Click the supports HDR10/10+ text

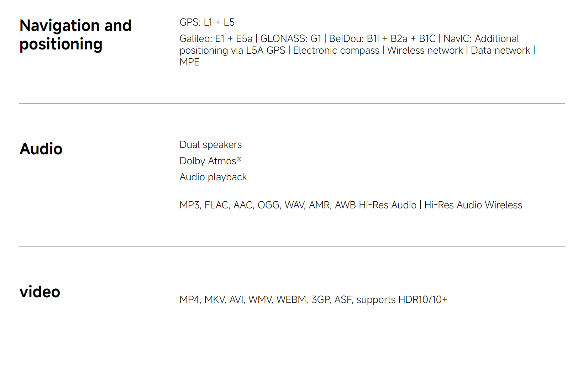402,300
